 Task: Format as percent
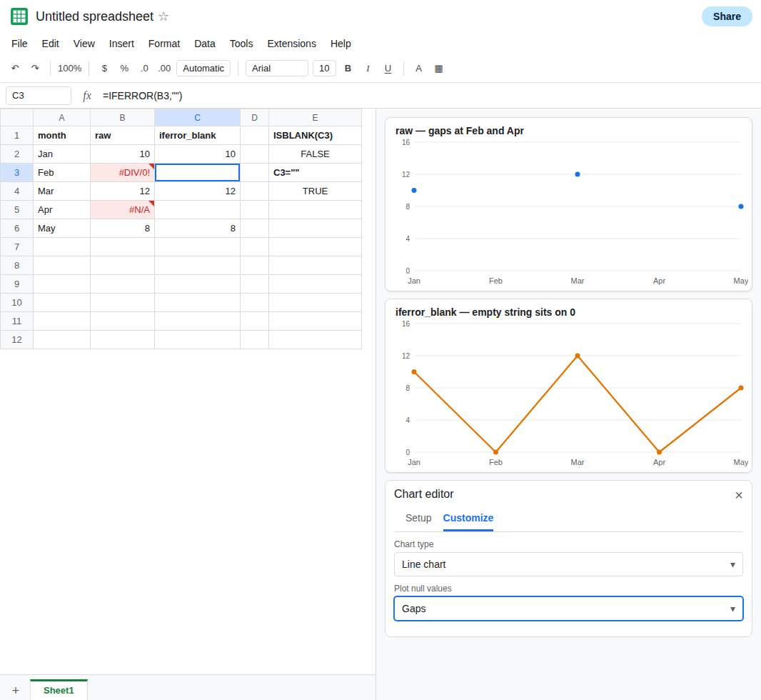click(x=124, y=69)
